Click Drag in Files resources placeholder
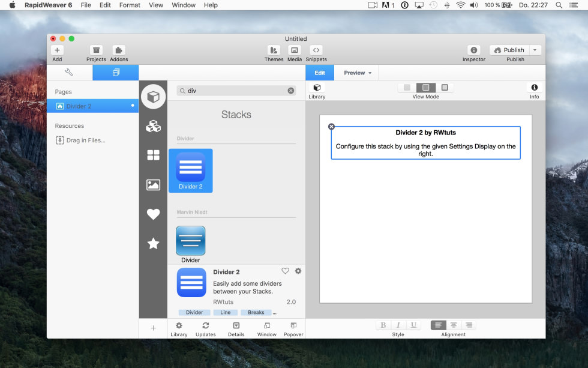The height and width of the screenshot is (368, 588). click(x=80, y=140)
